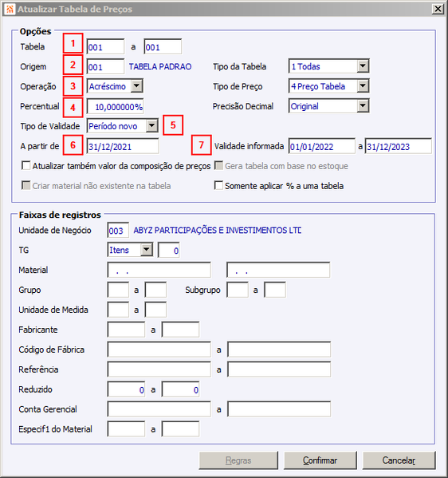448x478 pixels.
Task: Click the first Grupo field
Action: pyautogui.click(x=118, y=290)
